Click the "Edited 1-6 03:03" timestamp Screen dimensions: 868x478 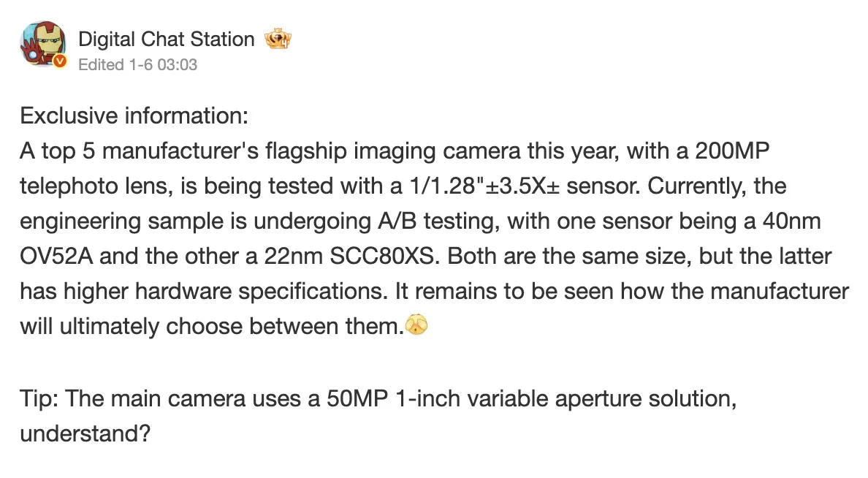click(x=137, y=64)
